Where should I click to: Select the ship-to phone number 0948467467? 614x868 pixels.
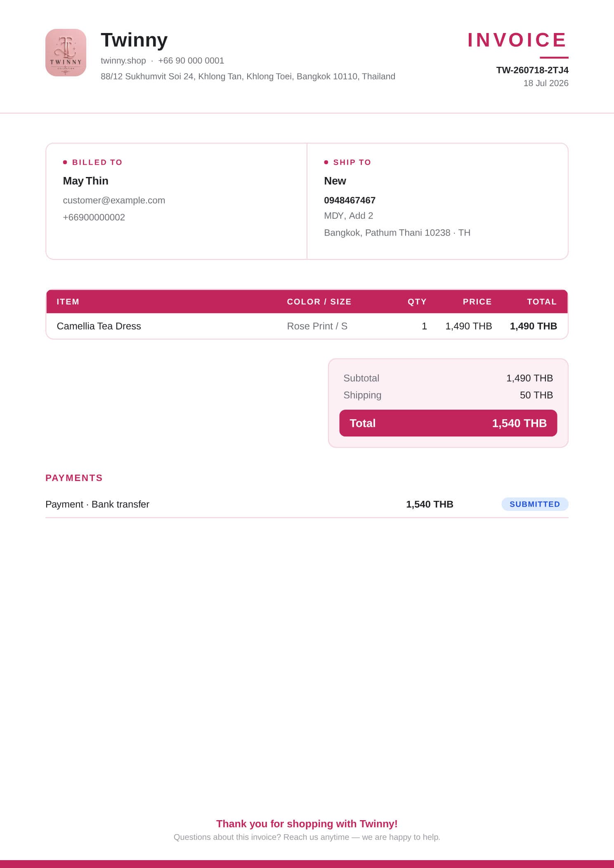[x=350, y=200]
